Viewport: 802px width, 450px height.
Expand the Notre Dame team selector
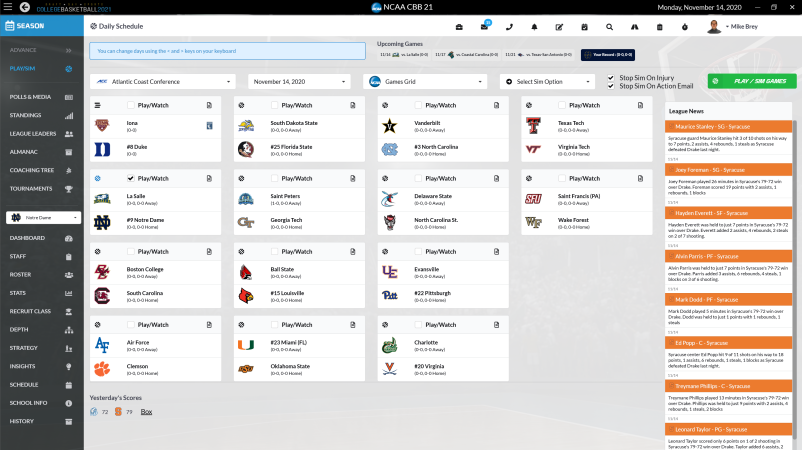[41, 217]
